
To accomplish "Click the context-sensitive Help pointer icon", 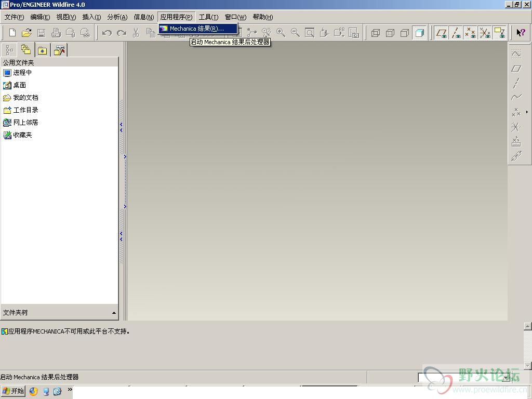I will (521, 33).
